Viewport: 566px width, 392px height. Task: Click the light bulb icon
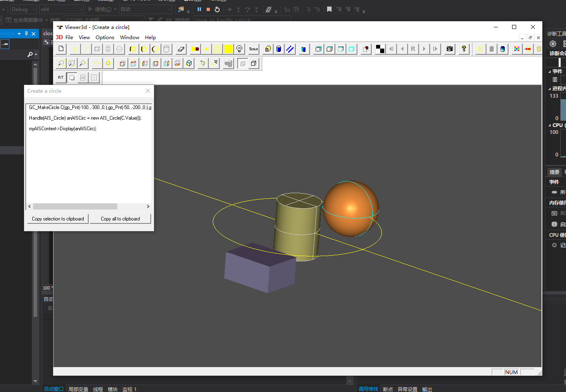click(239, 49)
